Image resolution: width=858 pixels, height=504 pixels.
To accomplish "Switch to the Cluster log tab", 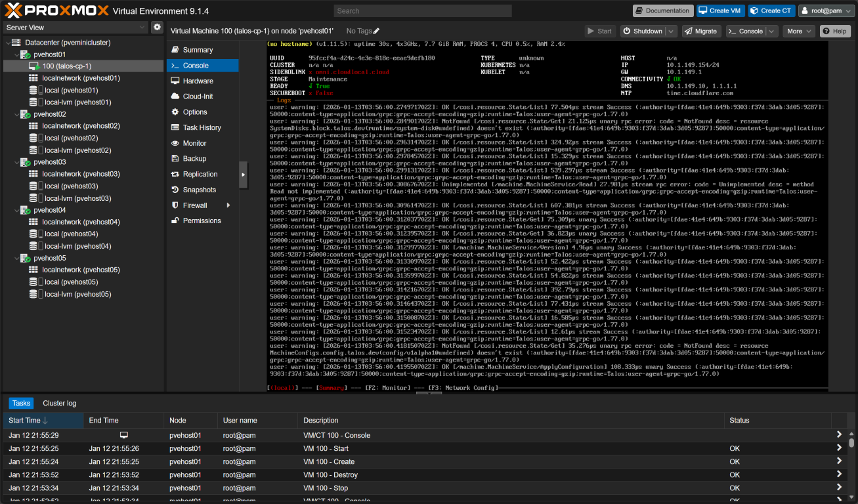I will coord(59,404).
